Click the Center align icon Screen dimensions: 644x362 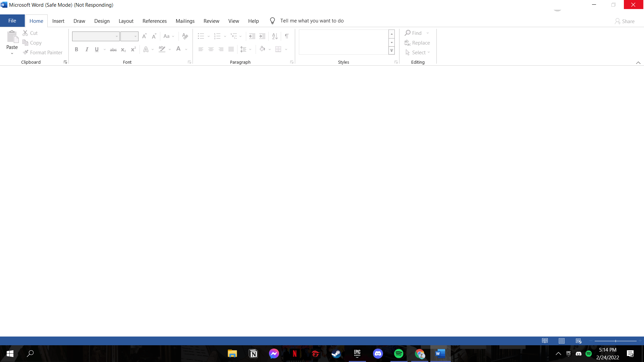pos(211,49)
